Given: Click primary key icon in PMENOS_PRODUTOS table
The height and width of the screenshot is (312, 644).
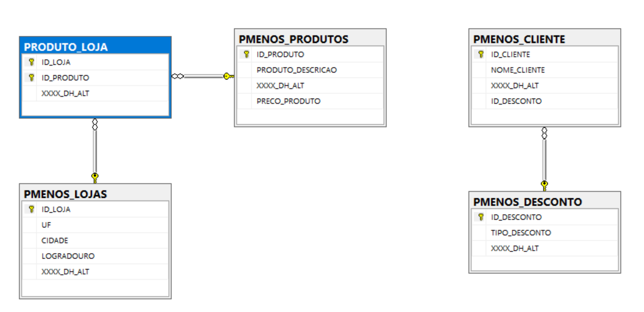Looking at the screenshot, I should 246,55.
